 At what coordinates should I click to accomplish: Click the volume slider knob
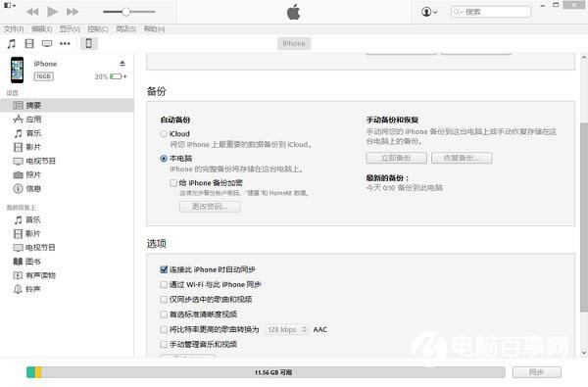tap(126, 12)
